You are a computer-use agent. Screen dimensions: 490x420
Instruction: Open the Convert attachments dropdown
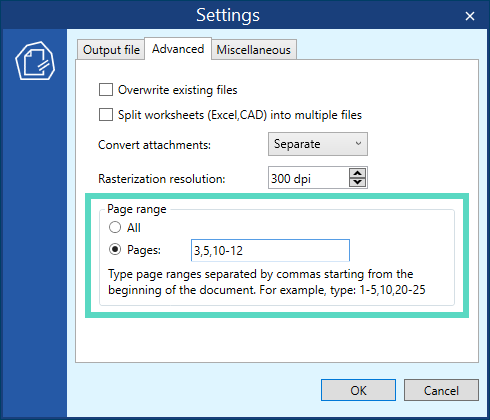point(318,144)
